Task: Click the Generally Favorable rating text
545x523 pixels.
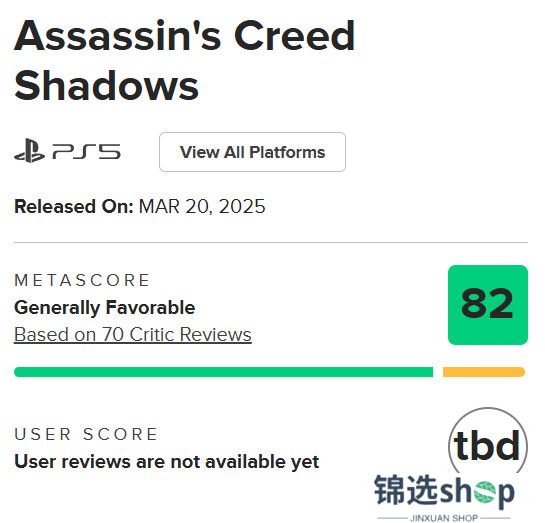Action: [x=105, y=308]
